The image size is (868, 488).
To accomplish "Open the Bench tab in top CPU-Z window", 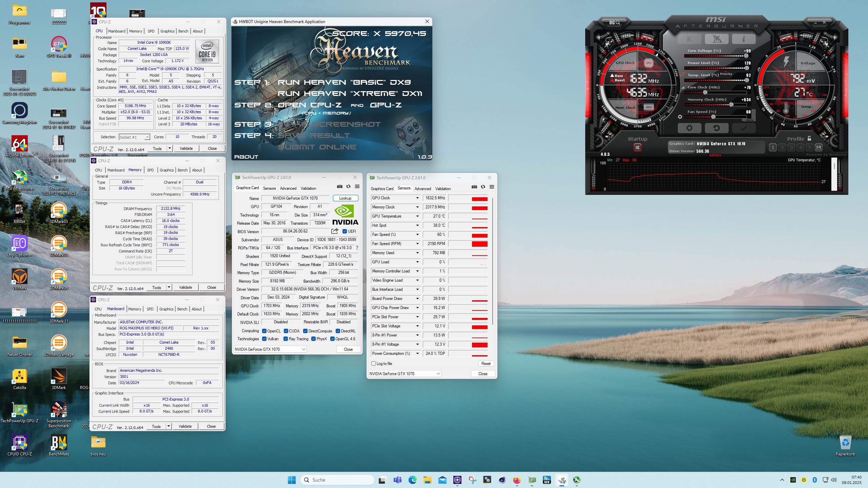I will pos(183,31).
